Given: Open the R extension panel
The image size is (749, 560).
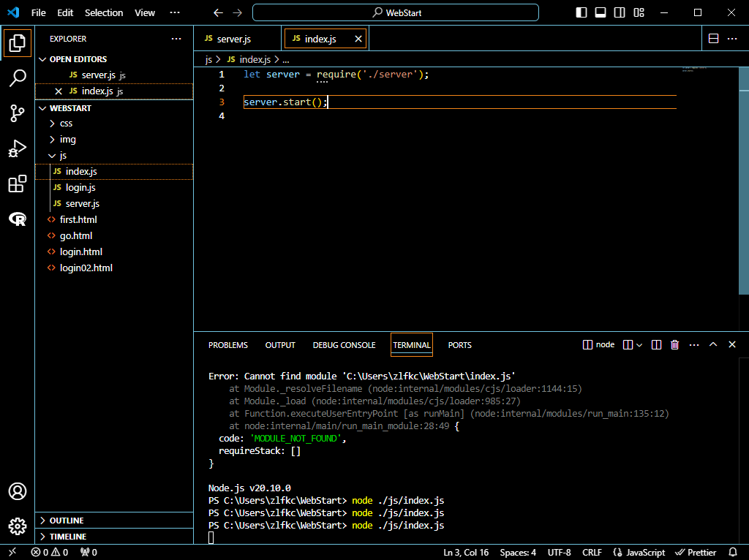Looking at the screenshot, I should click(18, 219).
